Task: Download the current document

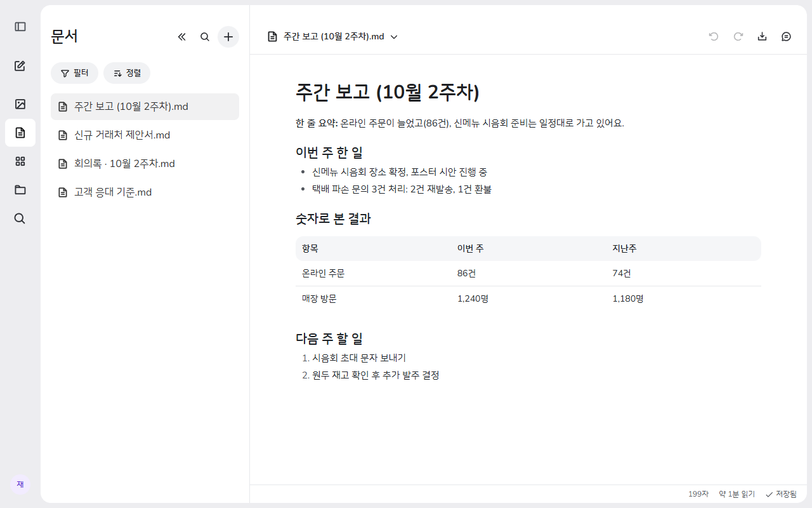Action: click(763, 37)
